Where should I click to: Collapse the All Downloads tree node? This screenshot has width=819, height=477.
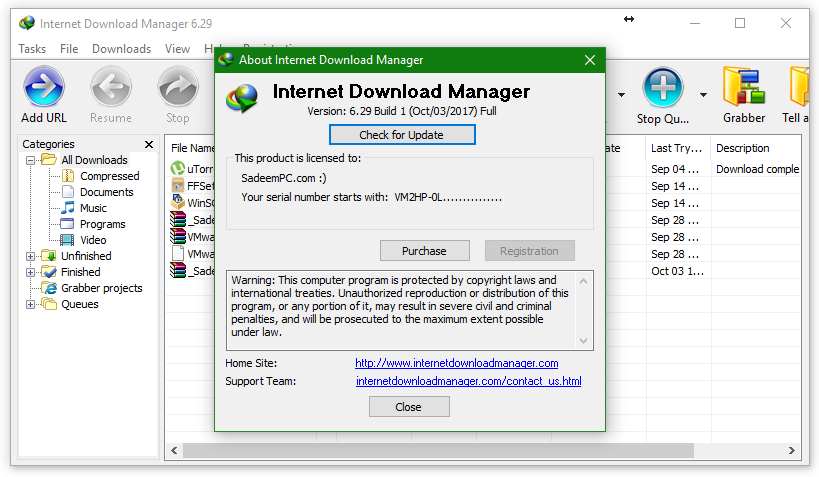pyautogui.click(x=31, y=160)
